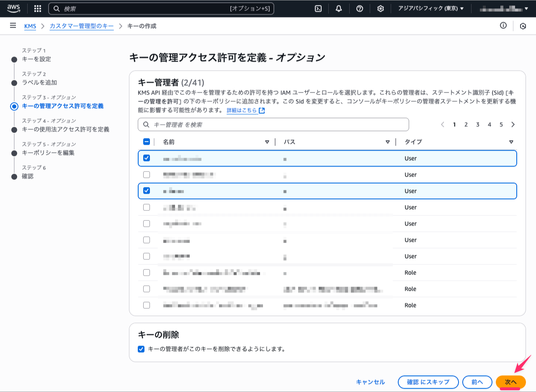
Task: Open the settings gear icon
Action: click(381, 8)
